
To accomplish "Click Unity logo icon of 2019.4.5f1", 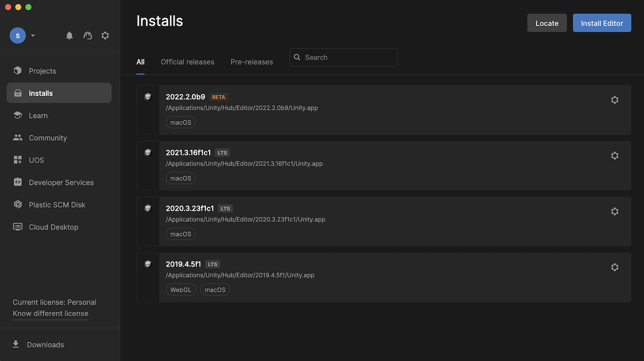I will click(x=148, y=264).
